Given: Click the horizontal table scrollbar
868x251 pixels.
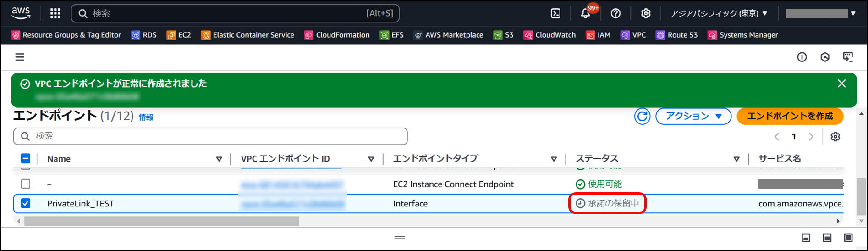Looking at the screenshot, I should tap(162, 221).
